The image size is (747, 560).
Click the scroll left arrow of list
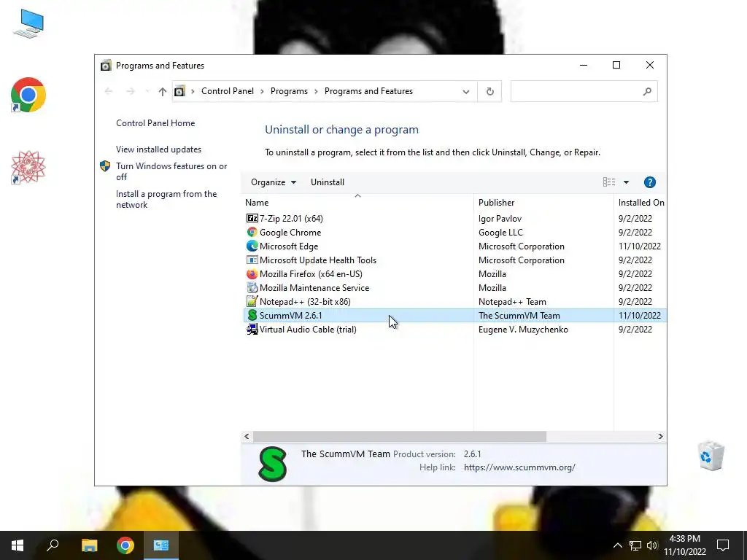tap(247, 436)
